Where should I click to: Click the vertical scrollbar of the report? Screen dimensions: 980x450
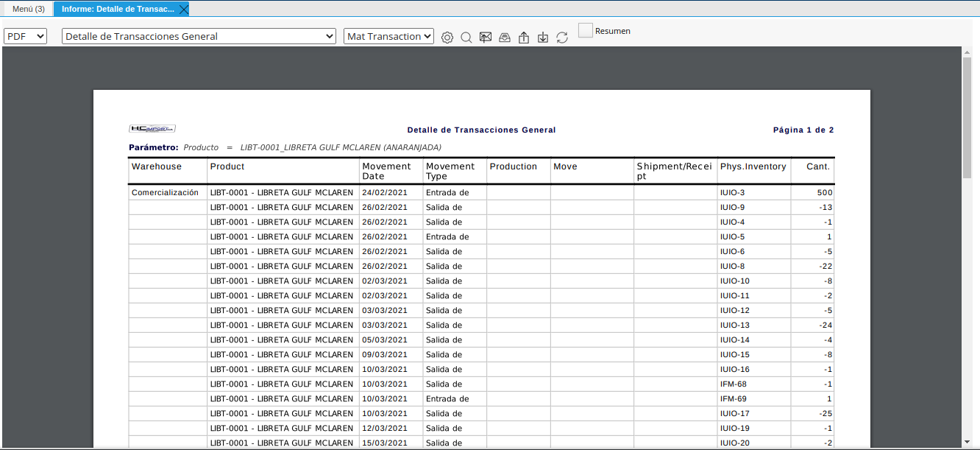[x=967, y=118]
